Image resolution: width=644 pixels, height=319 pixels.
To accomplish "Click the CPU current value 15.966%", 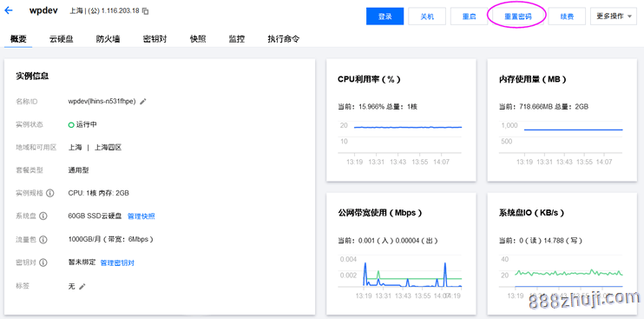I will [x=371, y=106].
